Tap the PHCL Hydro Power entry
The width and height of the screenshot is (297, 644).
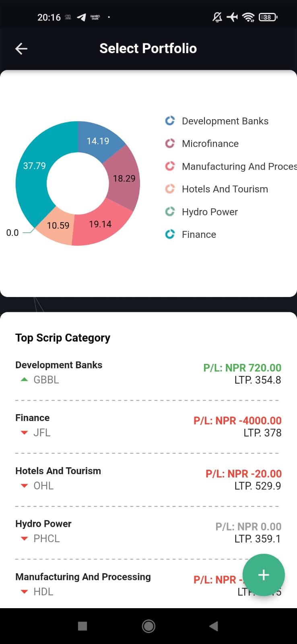click(148, 531)
